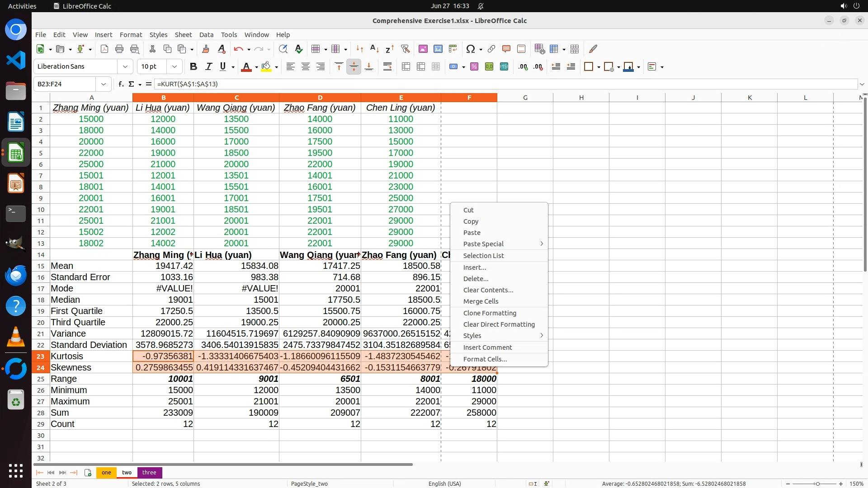The height and width of the screenshot is (488, 868).
Task: Click the Merge and Center Cells icon
Action: [x=406, y=66]
